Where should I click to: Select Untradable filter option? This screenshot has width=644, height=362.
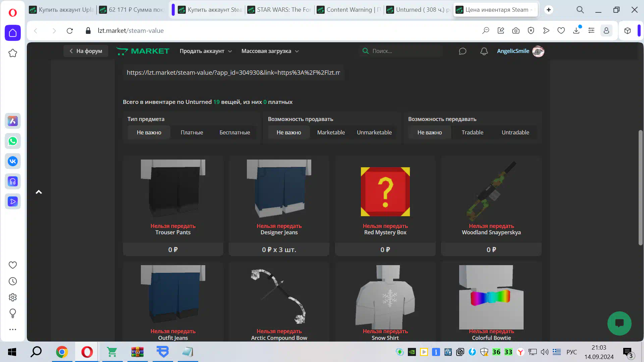(x=515, y=132)
